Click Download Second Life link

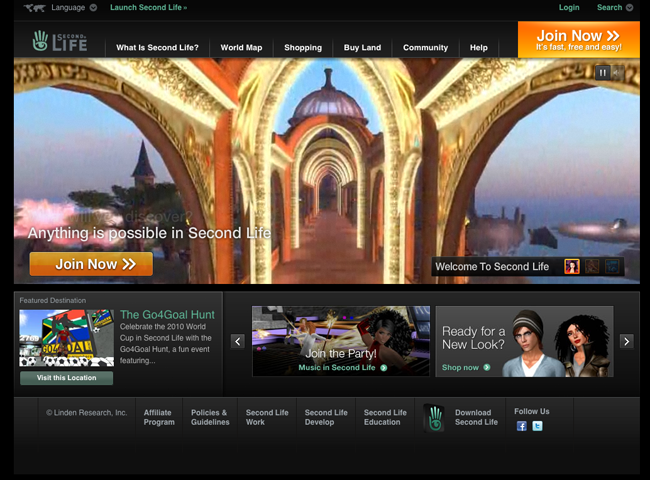coord(476,417)
